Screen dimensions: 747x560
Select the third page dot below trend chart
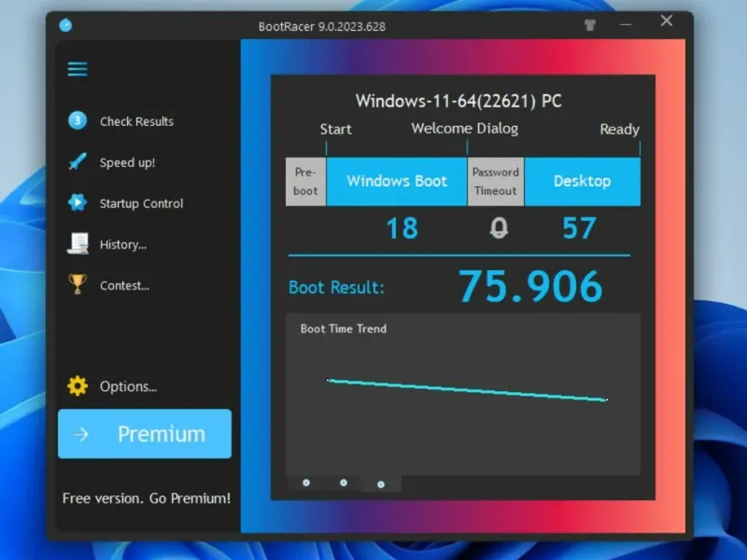381,484
